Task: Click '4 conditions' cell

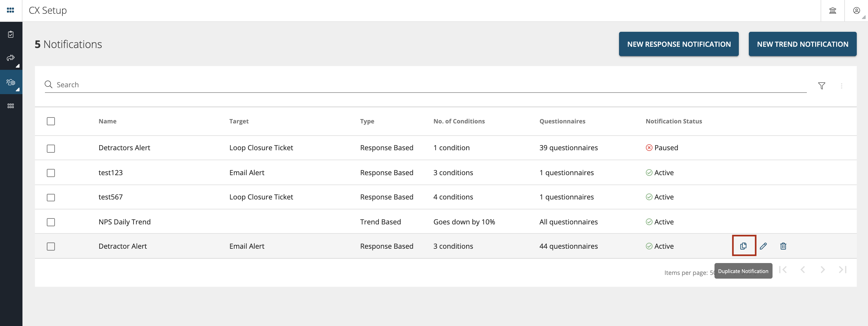Action: (453, 197)
